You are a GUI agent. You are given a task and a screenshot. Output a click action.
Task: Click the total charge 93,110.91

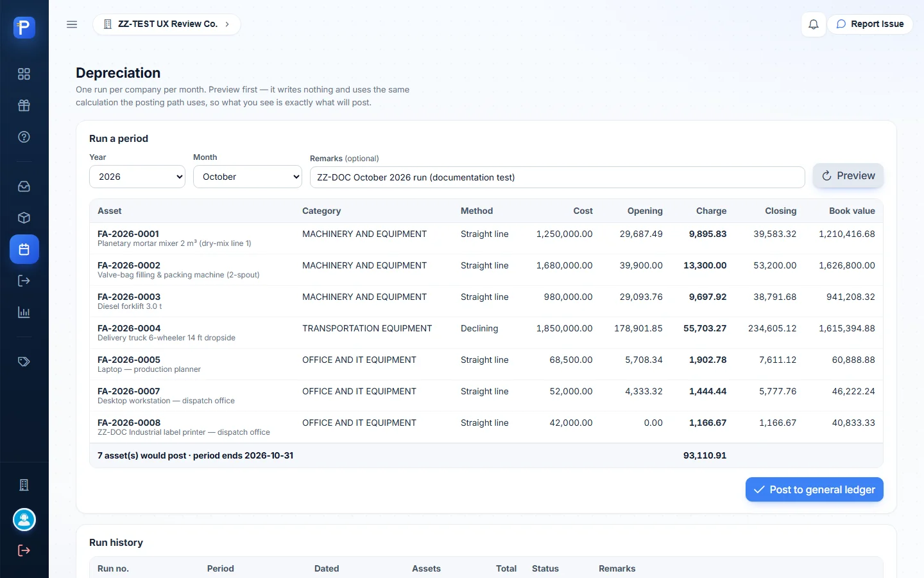point(705,455)
